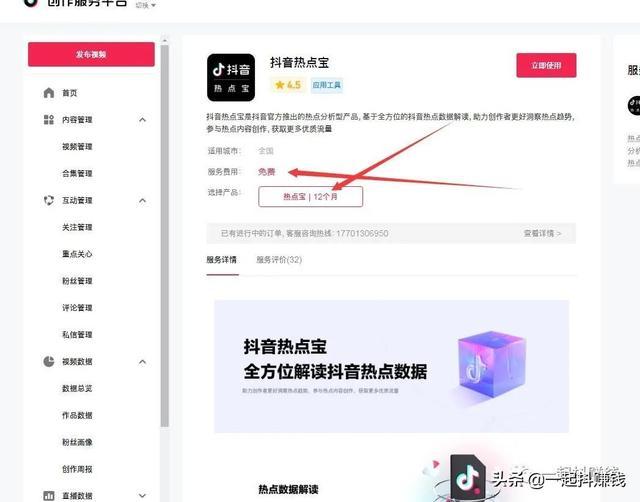640x502 pixels.
Task: Click the 视频数据 pie chart icon
Action: [49, 362]
